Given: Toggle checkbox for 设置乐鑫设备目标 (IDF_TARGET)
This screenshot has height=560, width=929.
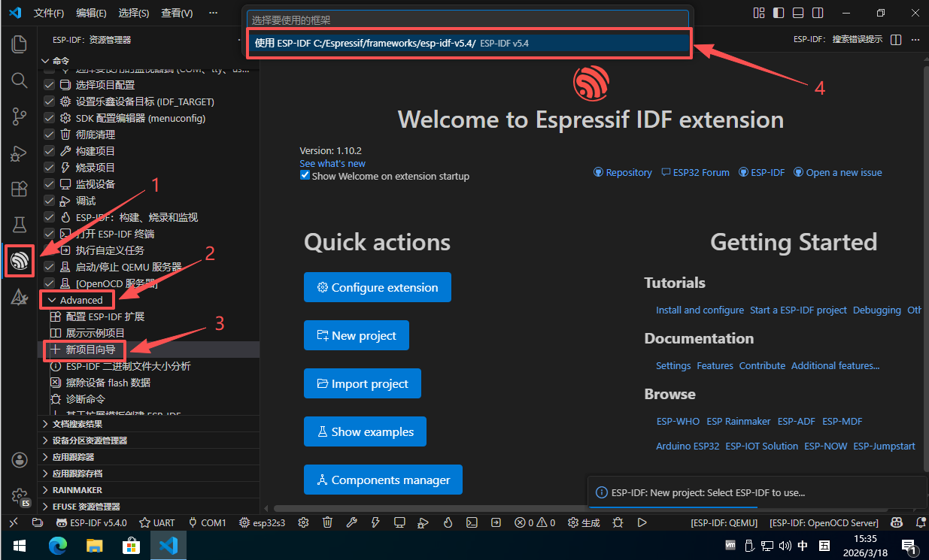Looking at the screenshot, I should (x=50, y=101).
